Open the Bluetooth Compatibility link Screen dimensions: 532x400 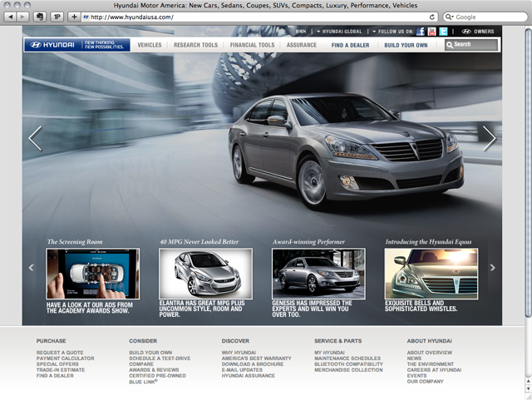349,364
